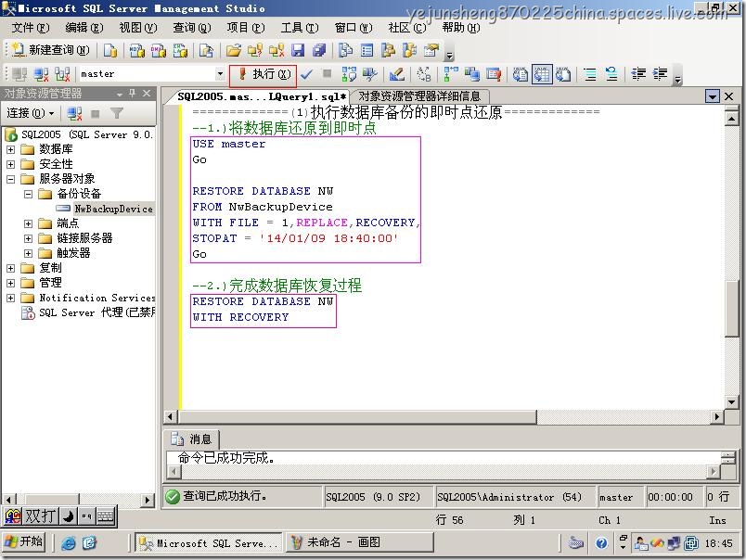This screenshot has width=746, height=560.
Task: Collapse the 服务器对象 node
Action: pyautogui.click(x=11, y=179)
